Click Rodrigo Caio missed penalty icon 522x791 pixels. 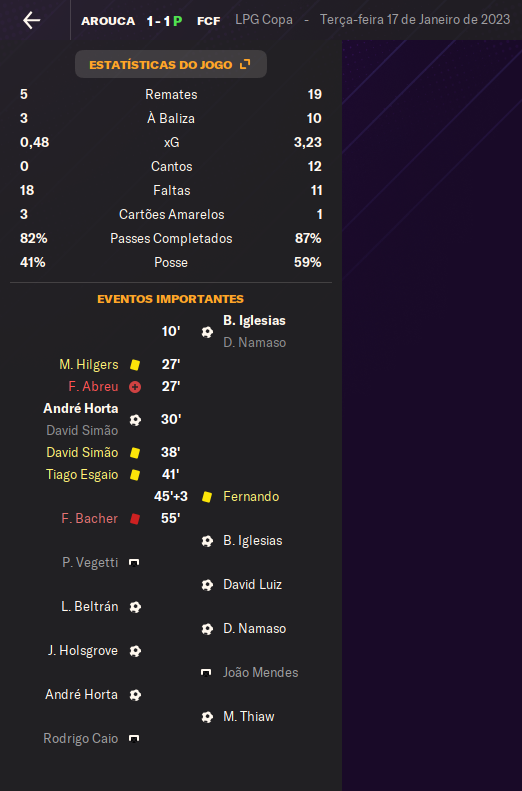(134, 739)
